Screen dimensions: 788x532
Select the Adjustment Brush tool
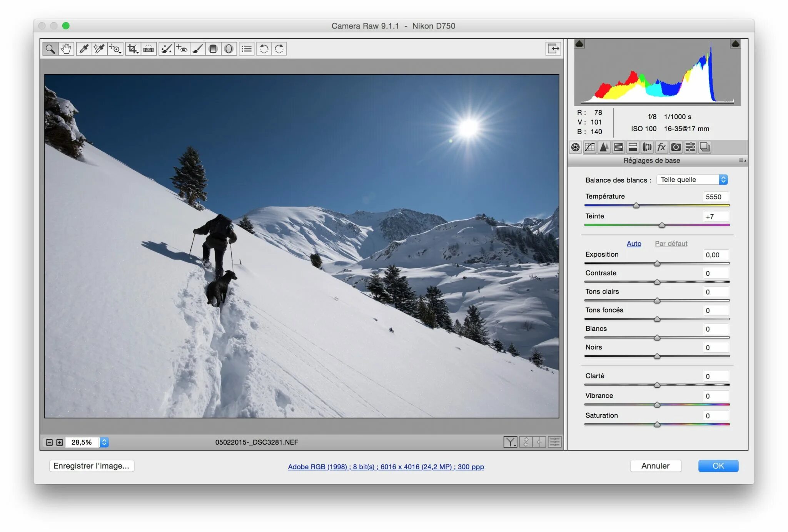pyautogui.click(x=197, y=49)
